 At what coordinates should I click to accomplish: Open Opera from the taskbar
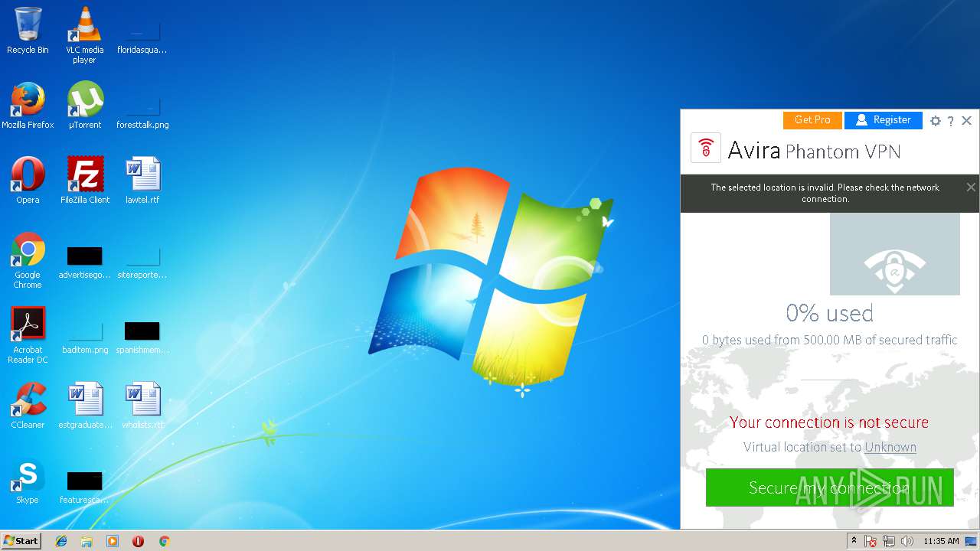pos(139,541)
